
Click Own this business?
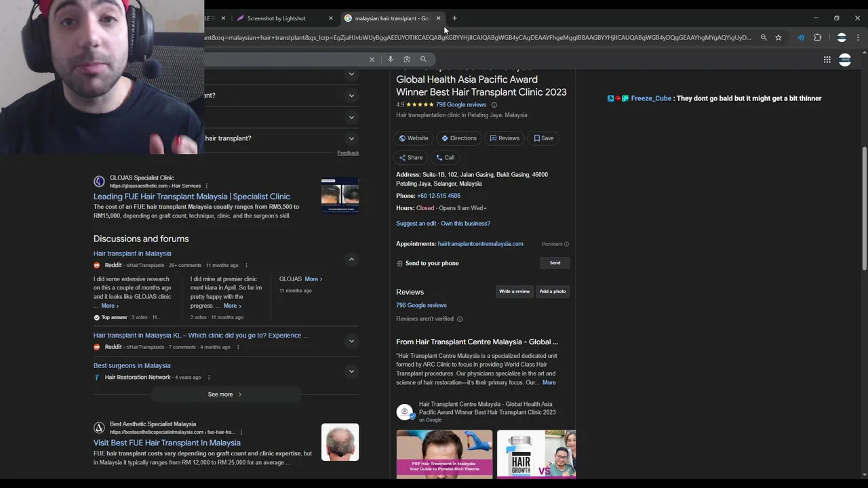tap(465, 224)
